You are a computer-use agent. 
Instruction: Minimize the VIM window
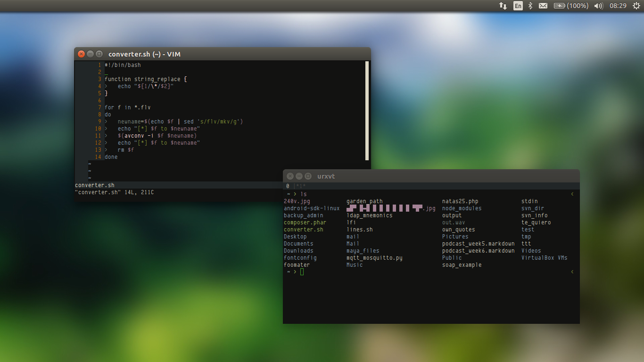[90, 54]
